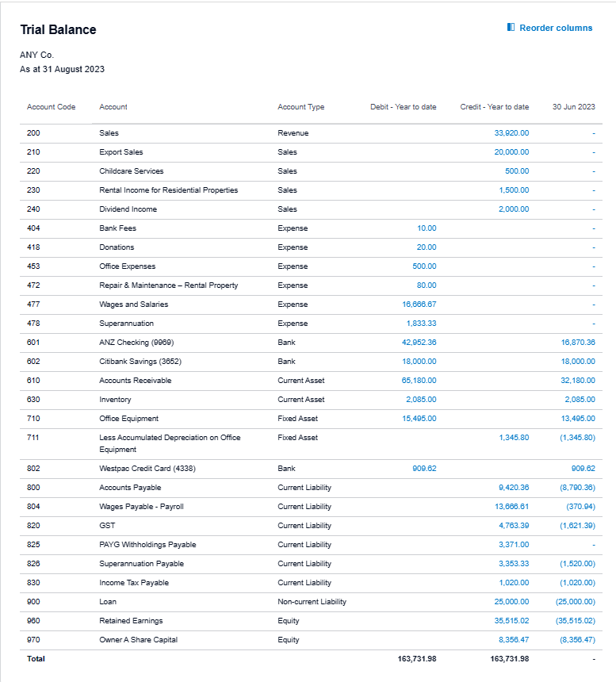This screenshot has height=682, width=616.
Task: Click Office Equipment 30 Jun value 13,495.00
Action: (x=578, y=419)
